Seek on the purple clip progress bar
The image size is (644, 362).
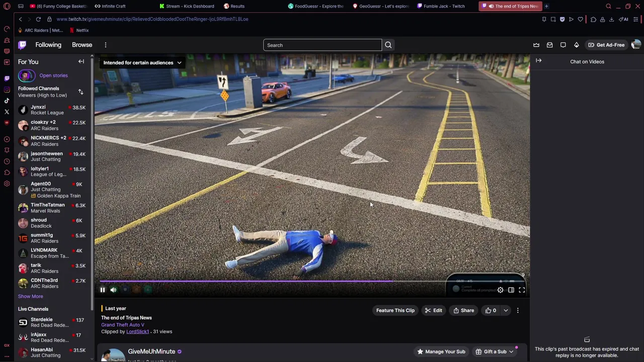click(x=312, y=281)
